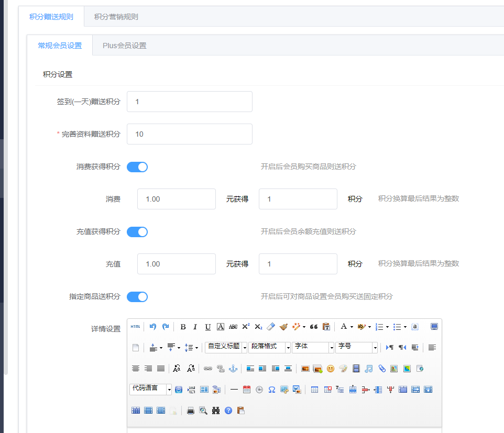504x433 pixels.
Task: Insert a horizontal rule line
Action: (x=234, y=390)
